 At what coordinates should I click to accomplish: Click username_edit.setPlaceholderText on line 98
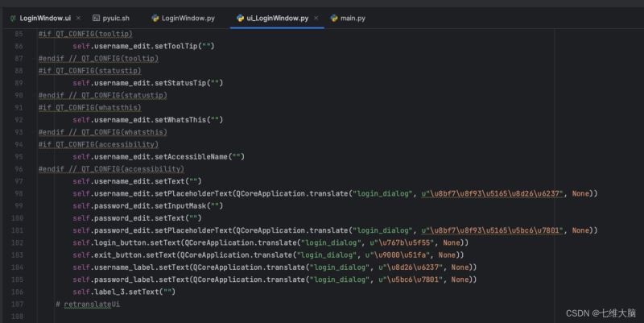coord(163,193)
